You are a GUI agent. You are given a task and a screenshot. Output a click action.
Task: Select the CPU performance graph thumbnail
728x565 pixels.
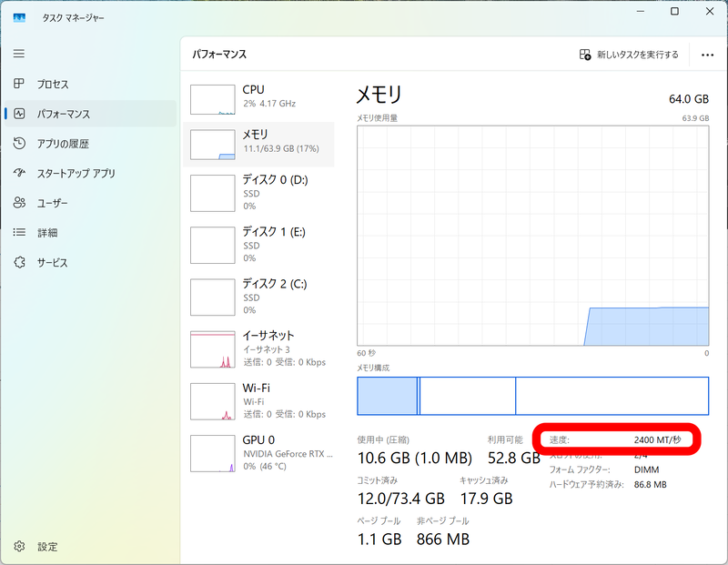tap(213, 99)
